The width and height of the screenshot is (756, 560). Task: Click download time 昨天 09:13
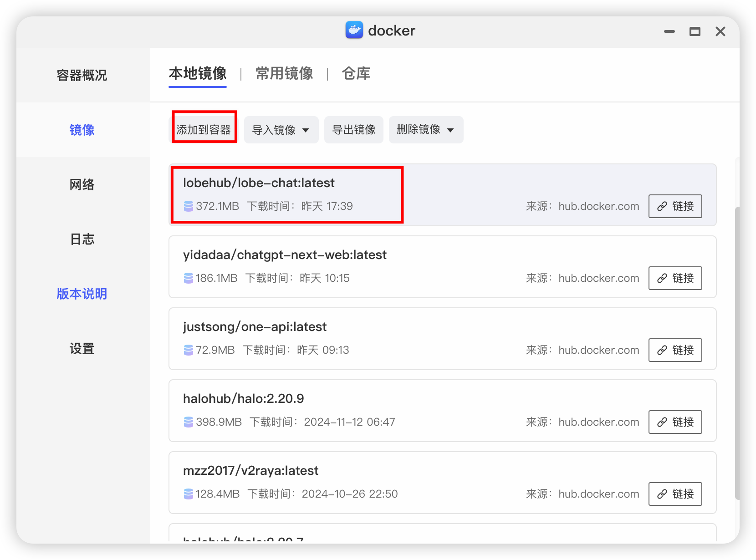pos(323,350)
